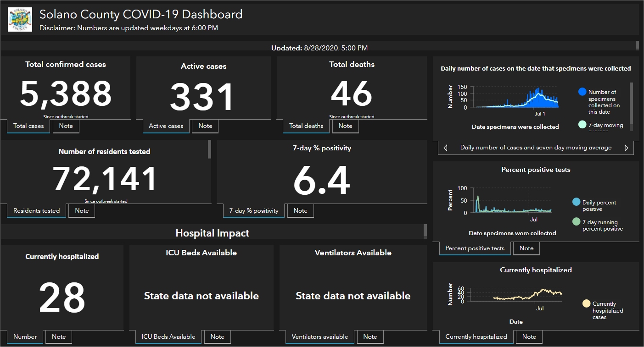Switch to the Residents tested tab
The height and width of the screenshot is (347, 644).
tap(36, 211)
